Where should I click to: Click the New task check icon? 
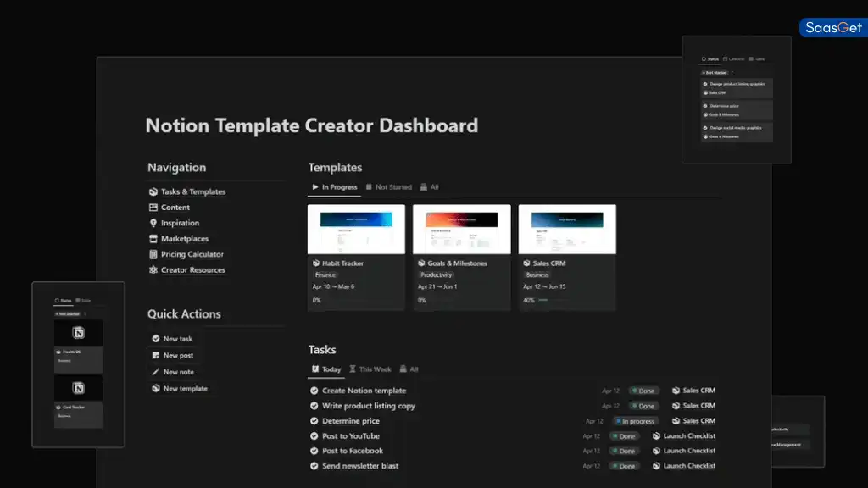pyautogui.click(x=156, y=339)
